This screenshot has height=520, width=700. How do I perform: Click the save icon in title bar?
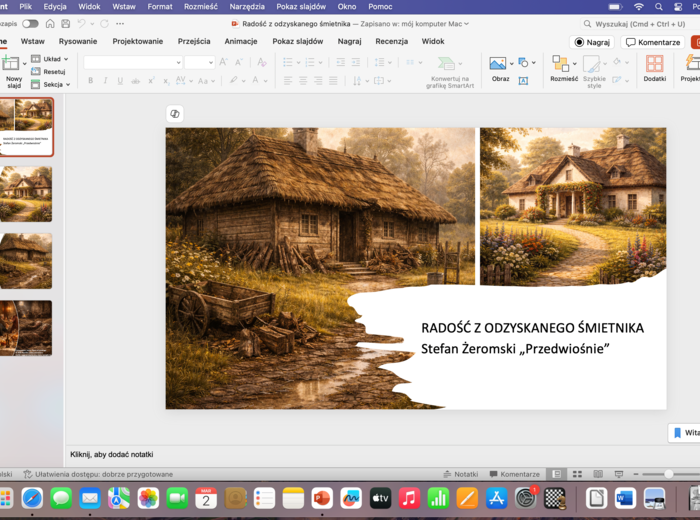[65, 23]
